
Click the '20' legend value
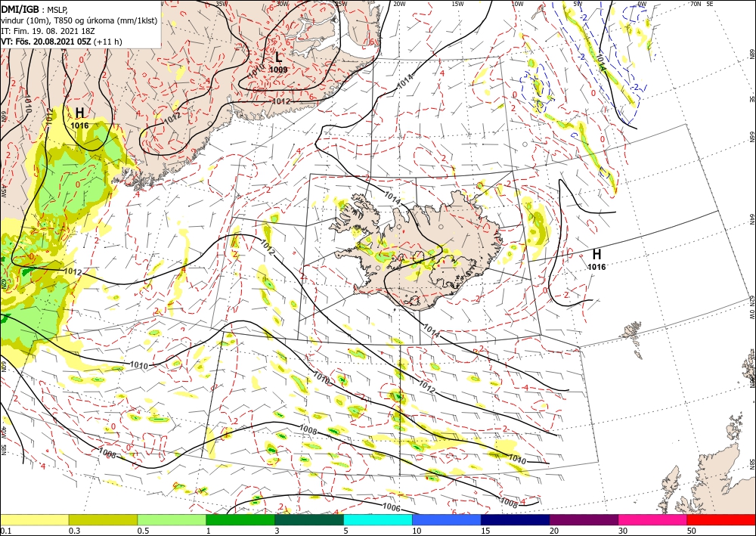(x=554, y=531)
